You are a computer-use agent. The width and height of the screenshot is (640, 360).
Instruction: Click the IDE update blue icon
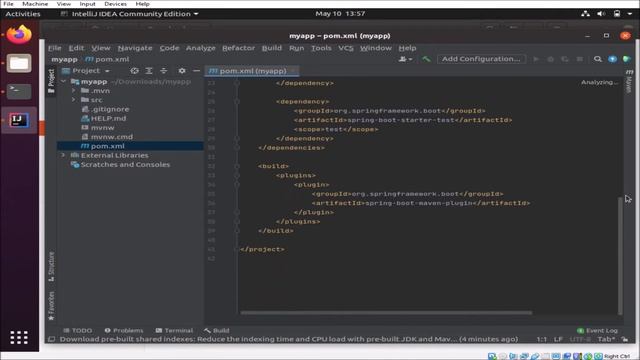click(x=612, y=59)
